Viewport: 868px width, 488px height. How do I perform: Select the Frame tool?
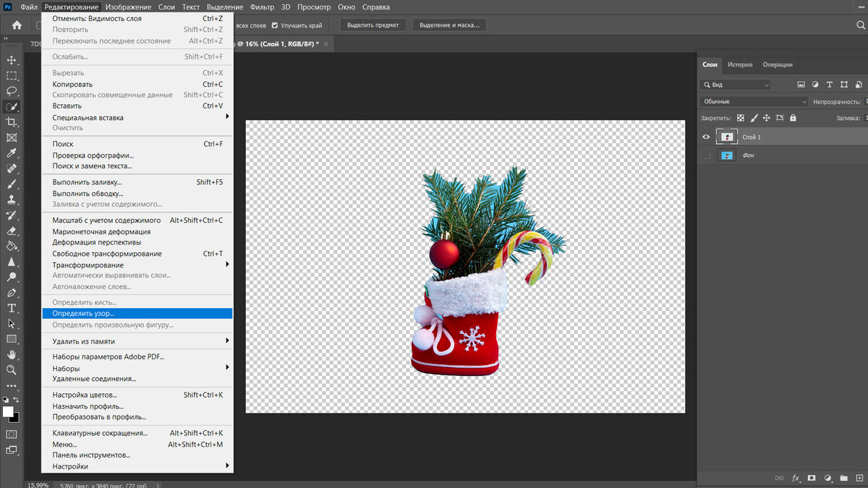(12, 137)
